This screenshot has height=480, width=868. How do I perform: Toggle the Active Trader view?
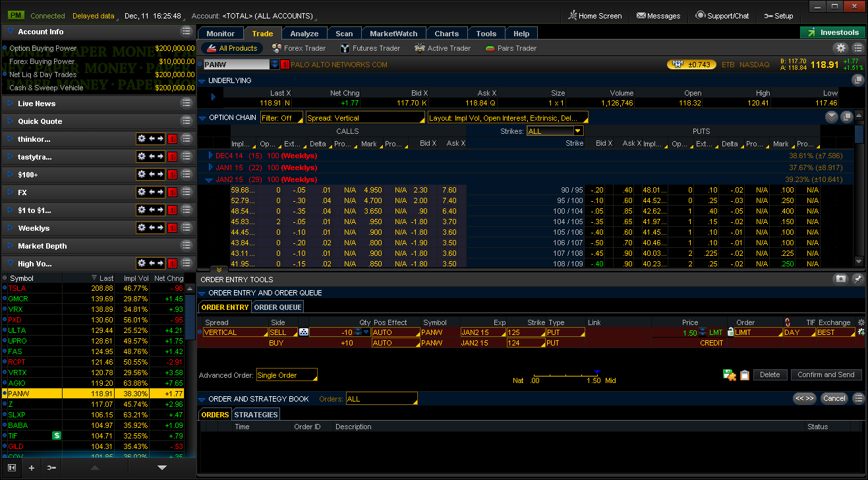click(x=443, y=48)
